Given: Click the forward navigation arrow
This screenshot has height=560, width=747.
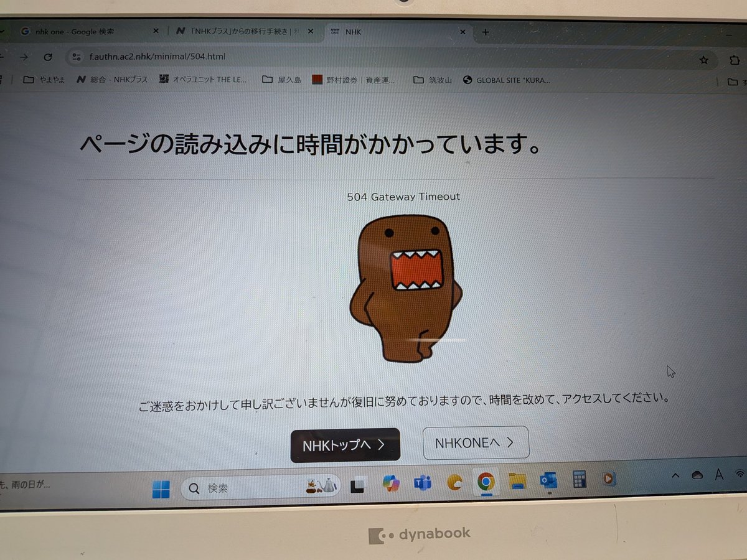Looking at the screenshot, I should pos(24,57).
